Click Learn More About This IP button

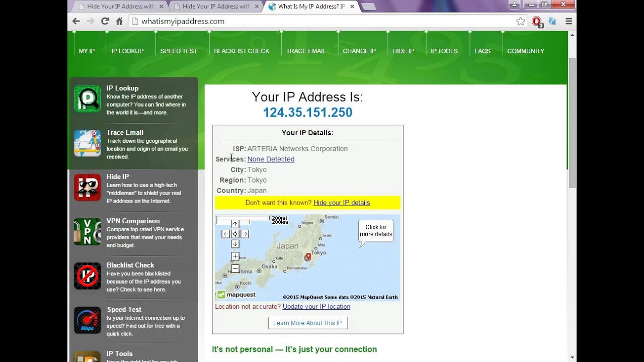point(308,323)
